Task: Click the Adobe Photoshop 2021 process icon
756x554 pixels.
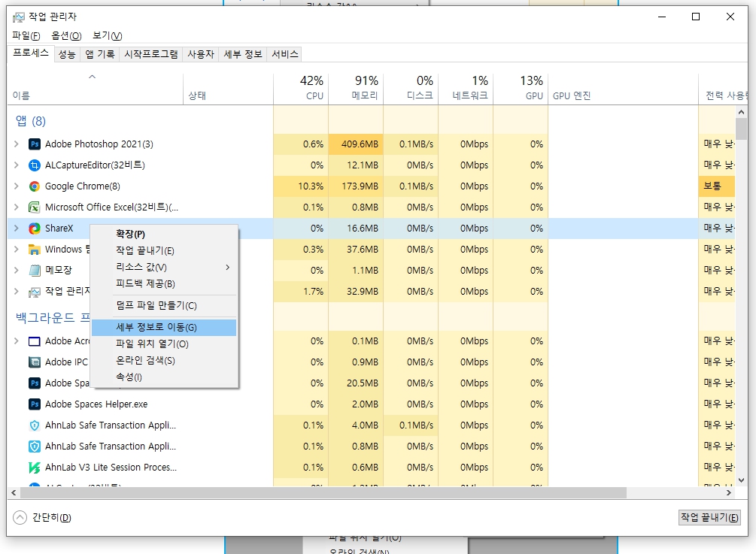Action: [35, 144]
